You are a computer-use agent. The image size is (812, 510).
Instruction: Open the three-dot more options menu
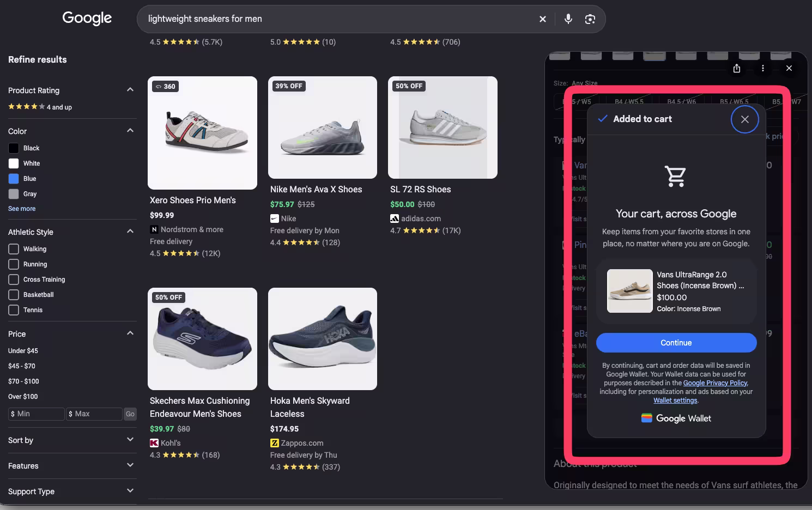(x=762, y=68)
